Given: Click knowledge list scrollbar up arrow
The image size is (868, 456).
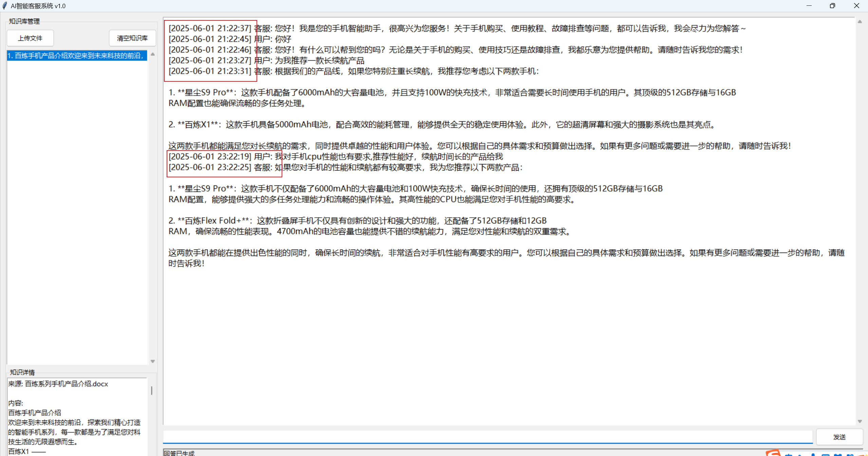Looking at the screenshot, I should click(153, 54).
